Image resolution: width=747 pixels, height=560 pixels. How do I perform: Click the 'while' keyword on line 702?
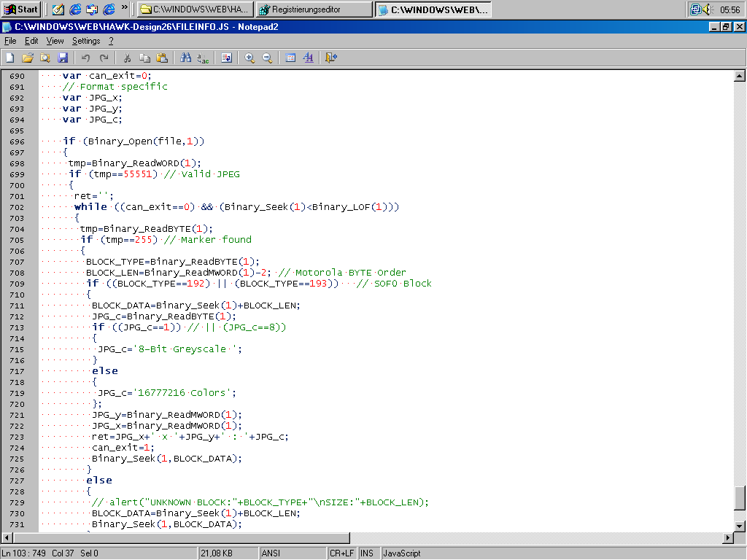(90, 207)
